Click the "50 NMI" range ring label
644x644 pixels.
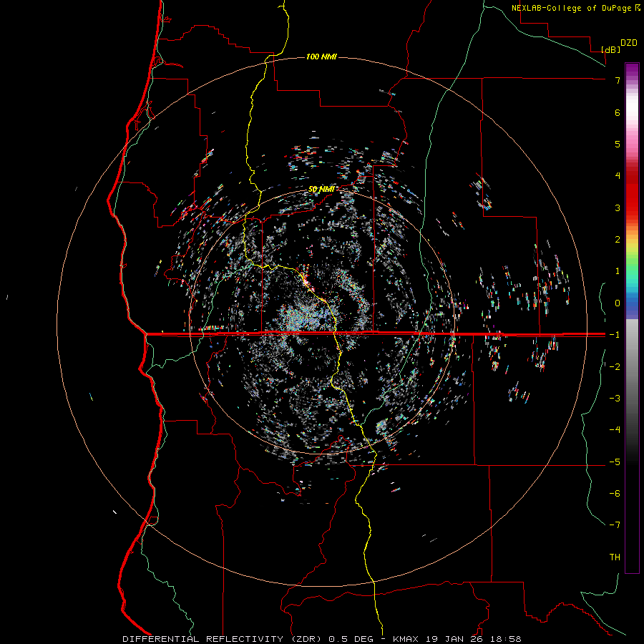pos(321,190)
